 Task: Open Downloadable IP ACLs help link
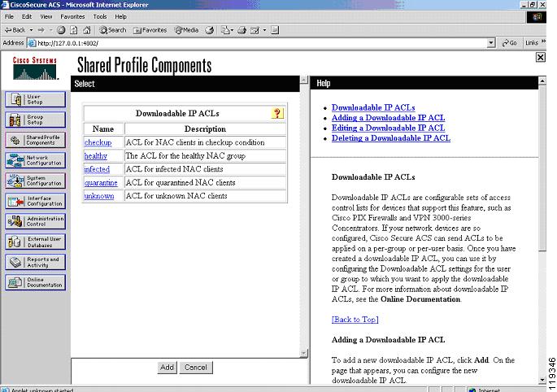(x=373, y=107)
